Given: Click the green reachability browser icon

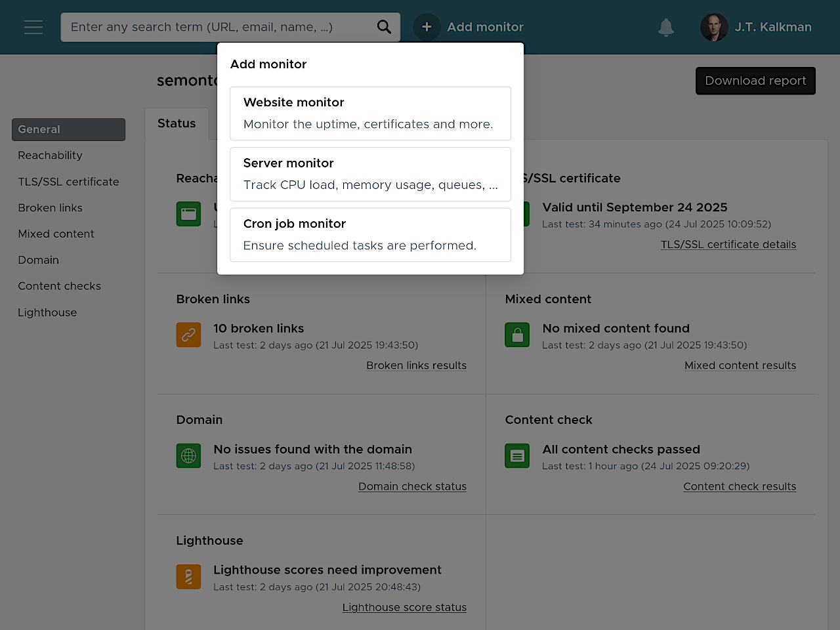Looking at the screenshot, I should (x=188, y=214).
